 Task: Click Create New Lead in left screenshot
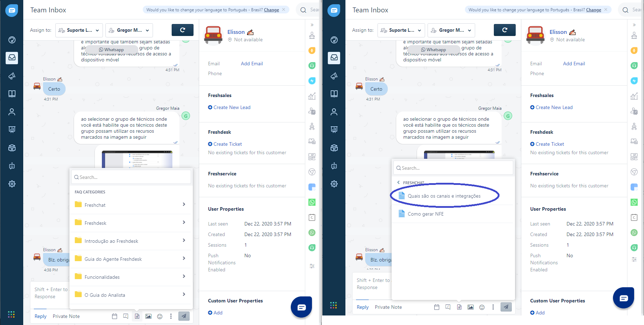tap(229, 107)
